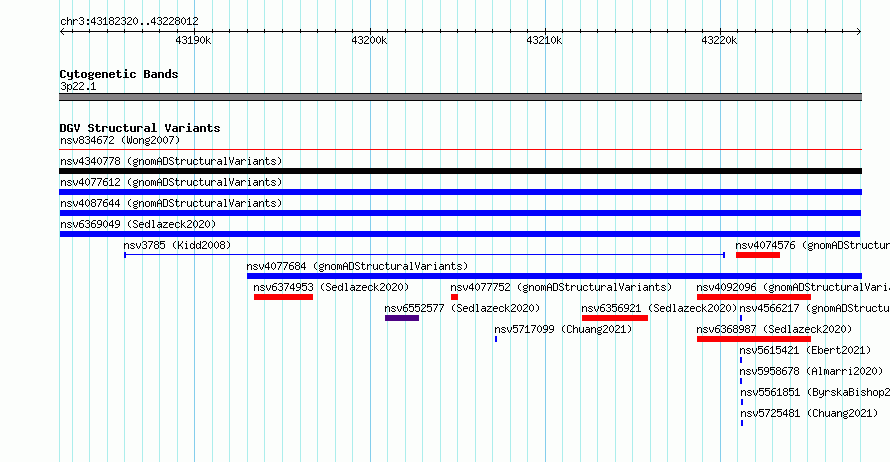Select the red bar under the nsv6374953 label
Screen dimensions: 890x462
[283, 297]
